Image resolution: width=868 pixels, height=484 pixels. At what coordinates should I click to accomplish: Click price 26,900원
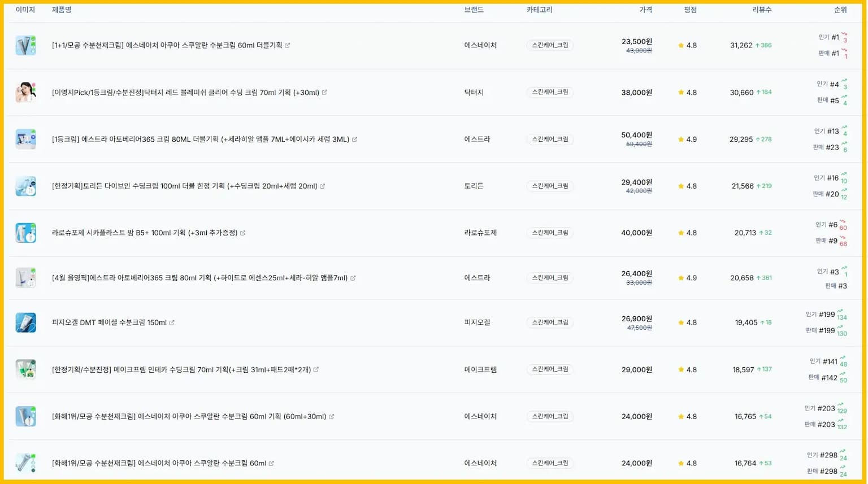637,319
